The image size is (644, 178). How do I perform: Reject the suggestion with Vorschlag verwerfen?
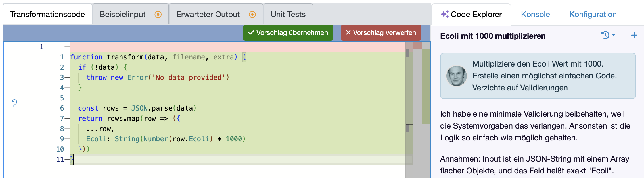point(381,33)
